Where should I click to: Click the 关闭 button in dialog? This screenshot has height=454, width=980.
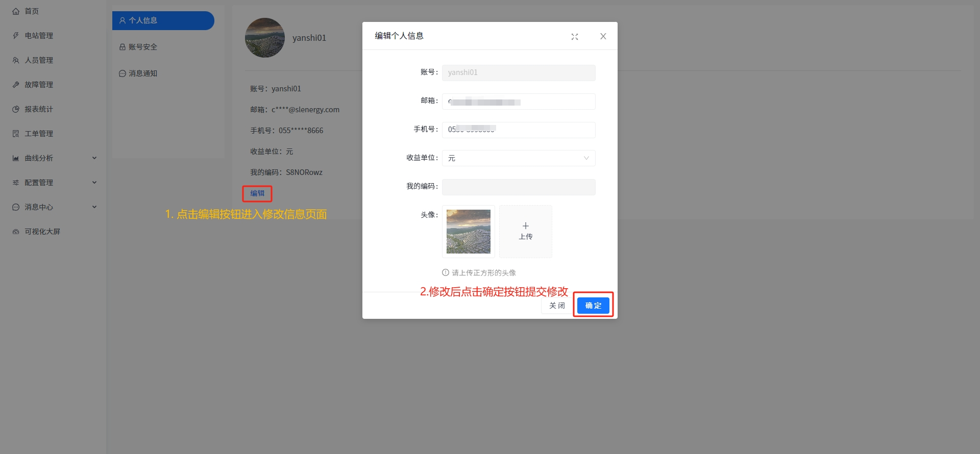pos(557,306)
